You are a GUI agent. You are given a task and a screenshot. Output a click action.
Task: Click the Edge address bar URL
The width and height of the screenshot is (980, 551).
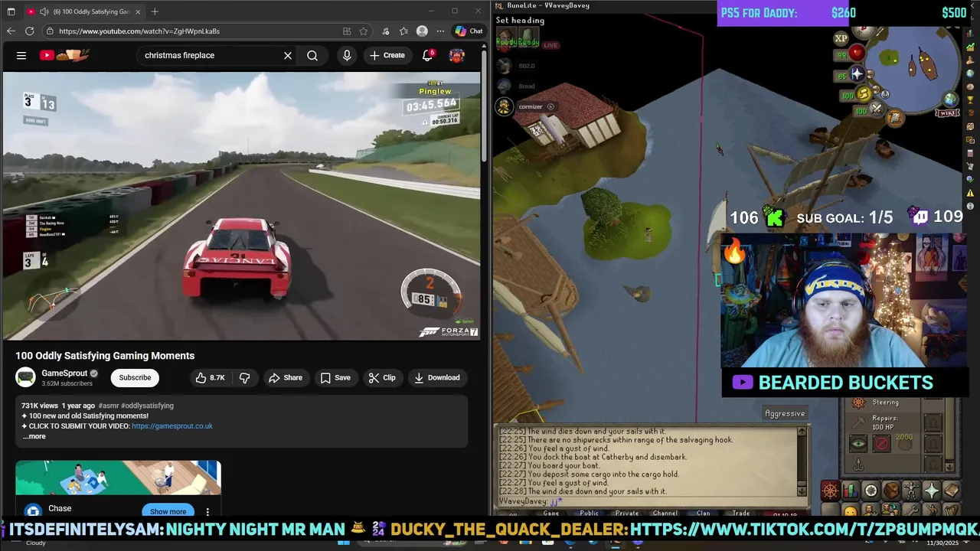[x=139, y=31]
